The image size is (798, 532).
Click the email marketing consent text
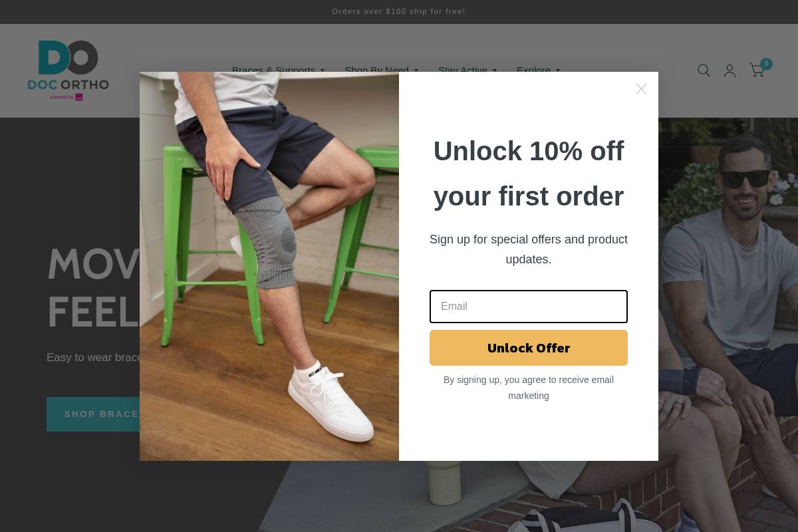(x=529, y=388)
